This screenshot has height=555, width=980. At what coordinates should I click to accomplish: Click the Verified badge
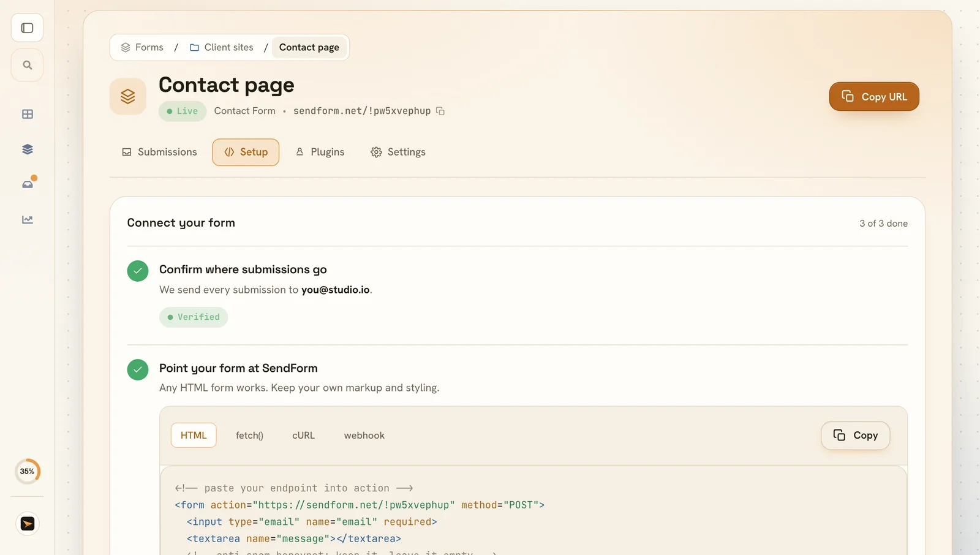coord(194,317)
